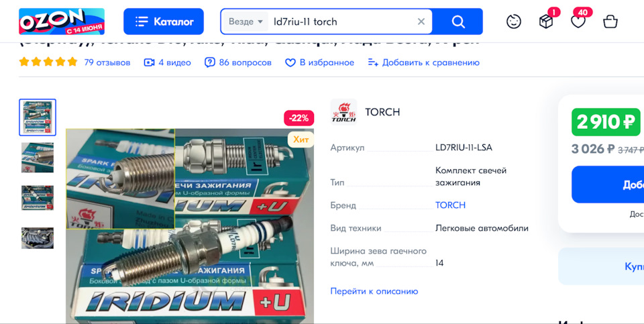Clear the search field text
This screenshot has height=324, width=644.
point(421,21)
